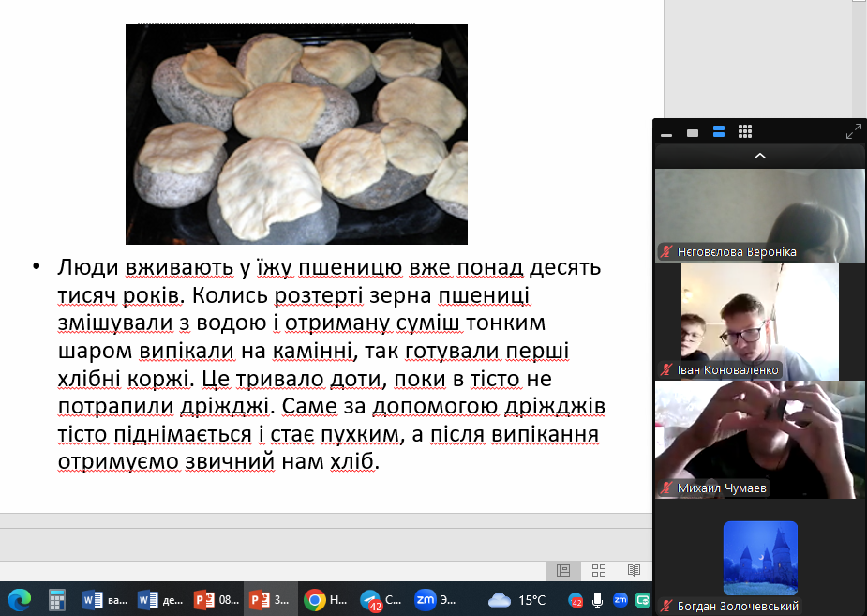Open PowerPoint Slide Sorter view
Screen dimensions: 867x616
599,570
